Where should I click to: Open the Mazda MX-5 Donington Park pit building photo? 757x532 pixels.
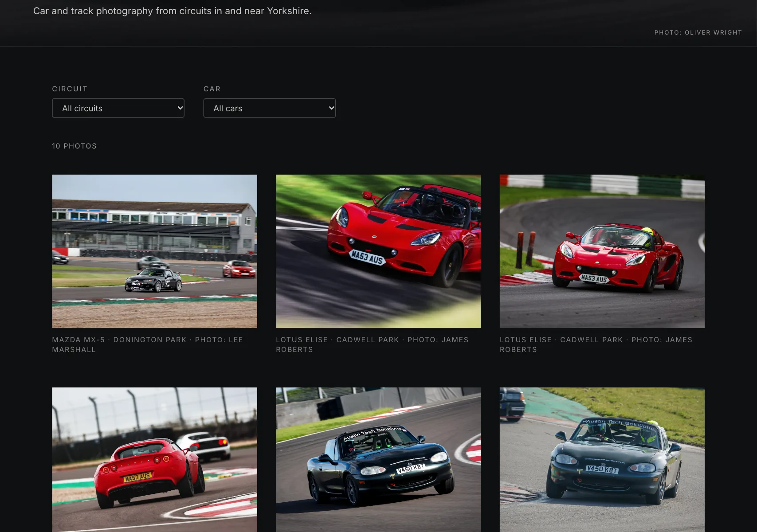[154, 251]
